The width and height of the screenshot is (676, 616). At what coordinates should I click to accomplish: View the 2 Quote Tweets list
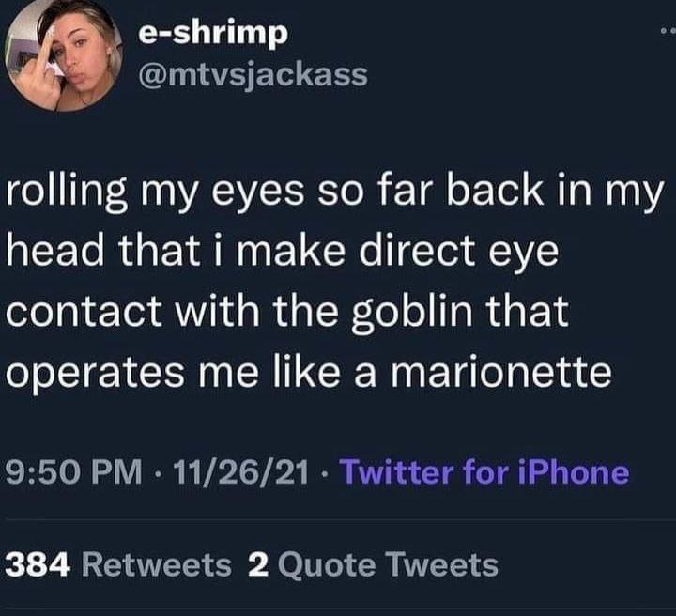pyautogui.click(x=373, y=564)
